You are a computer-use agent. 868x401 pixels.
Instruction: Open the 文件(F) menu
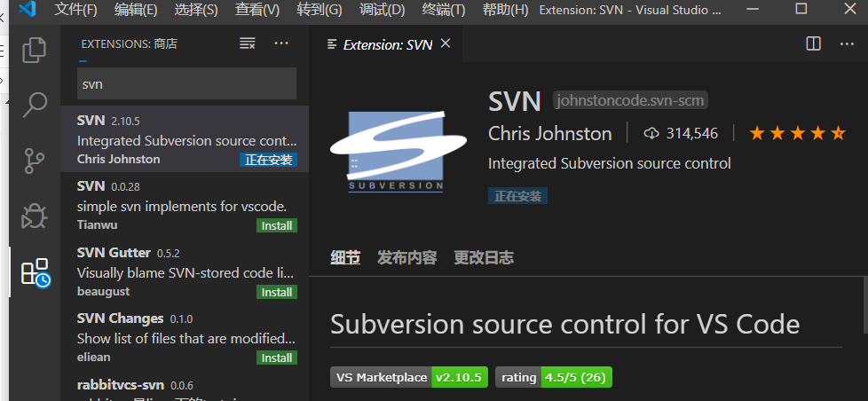click(x=75, y=10)
